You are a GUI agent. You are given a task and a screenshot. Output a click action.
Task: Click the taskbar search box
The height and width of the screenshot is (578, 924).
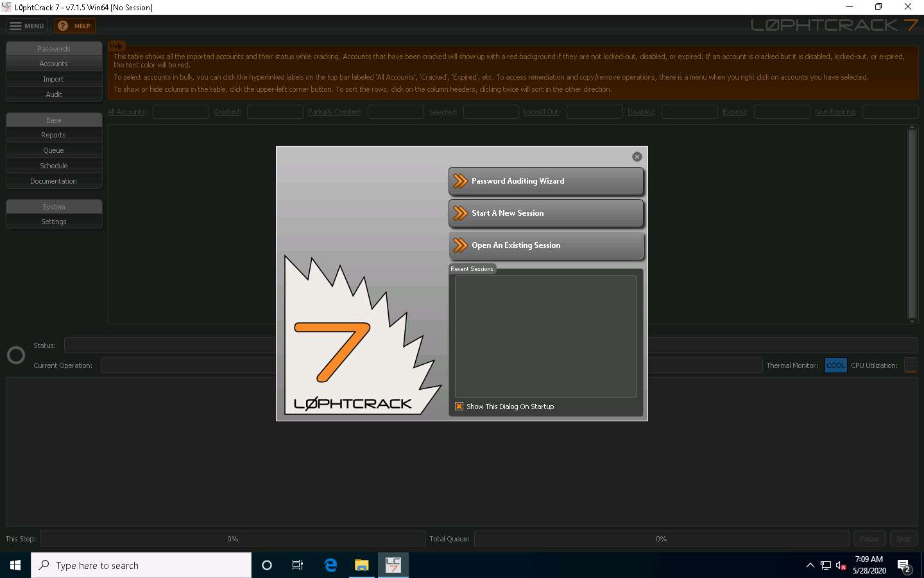[x=141, y=565]
